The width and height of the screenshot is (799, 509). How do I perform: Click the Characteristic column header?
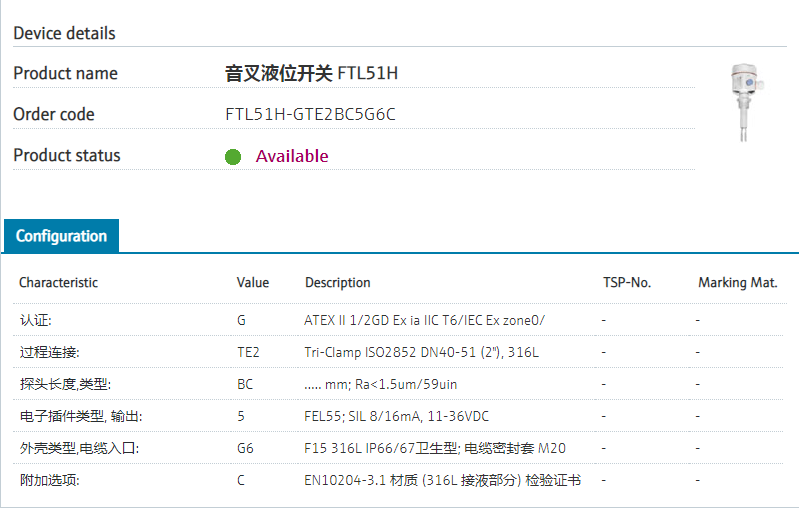click(58, 283)
